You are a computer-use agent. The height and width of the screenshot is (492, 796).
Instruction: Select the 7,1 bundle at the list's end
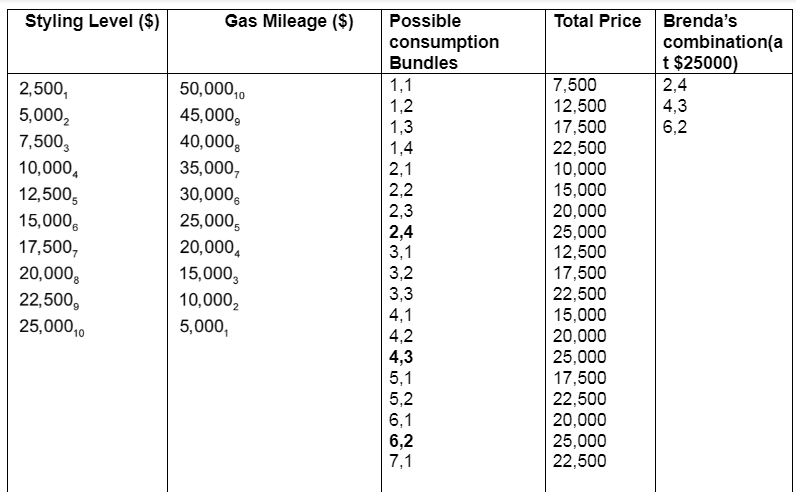[401, 460]
